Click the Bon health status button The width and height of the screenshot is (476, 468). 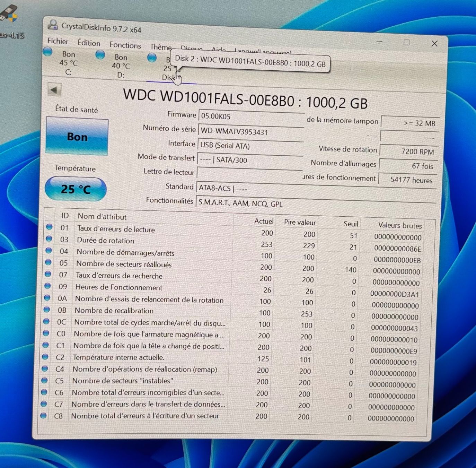(x=77, y=137)
